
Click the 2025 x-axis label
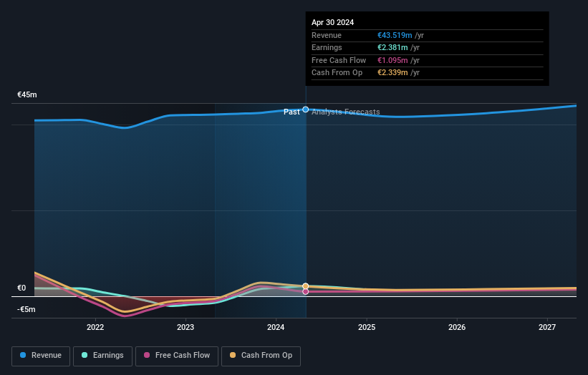pyautogui.click(x=367, y=327)
